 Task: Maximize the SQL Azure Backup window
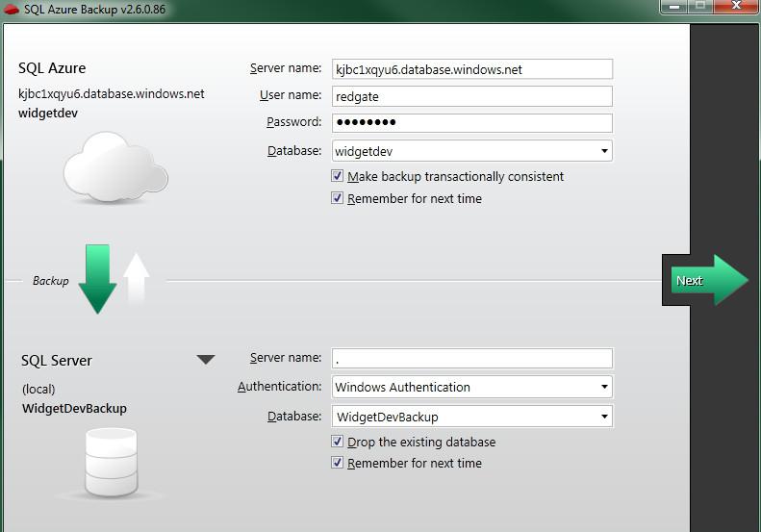699,7
